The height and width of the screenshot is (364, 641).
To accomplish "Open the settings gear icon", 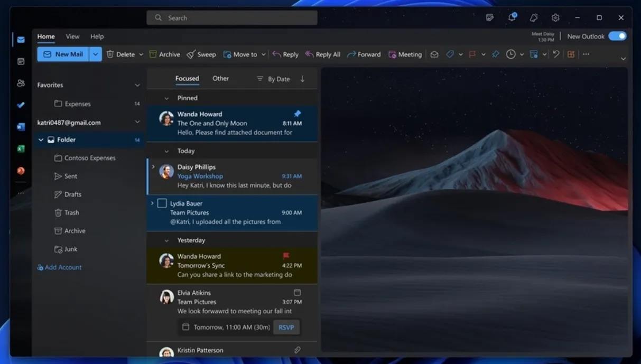I will pyautogui.click(x=555, y=17).
